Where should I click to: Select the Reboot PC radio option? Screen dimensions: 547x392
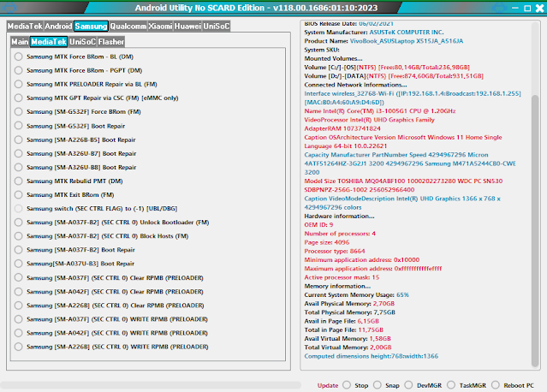[496, 385]
